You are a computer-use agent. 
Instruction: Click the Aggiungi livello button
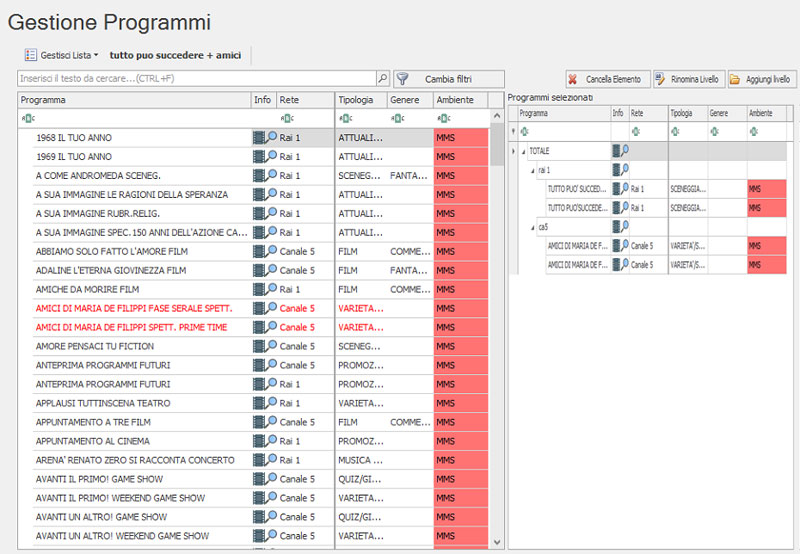tap(760, 79)
